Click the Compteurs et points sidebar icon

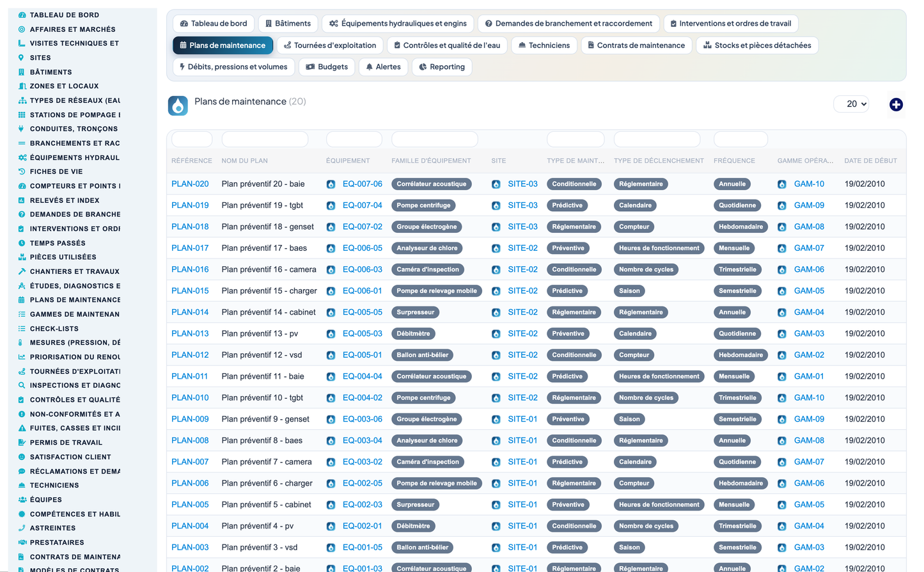[x=22, y=186]
